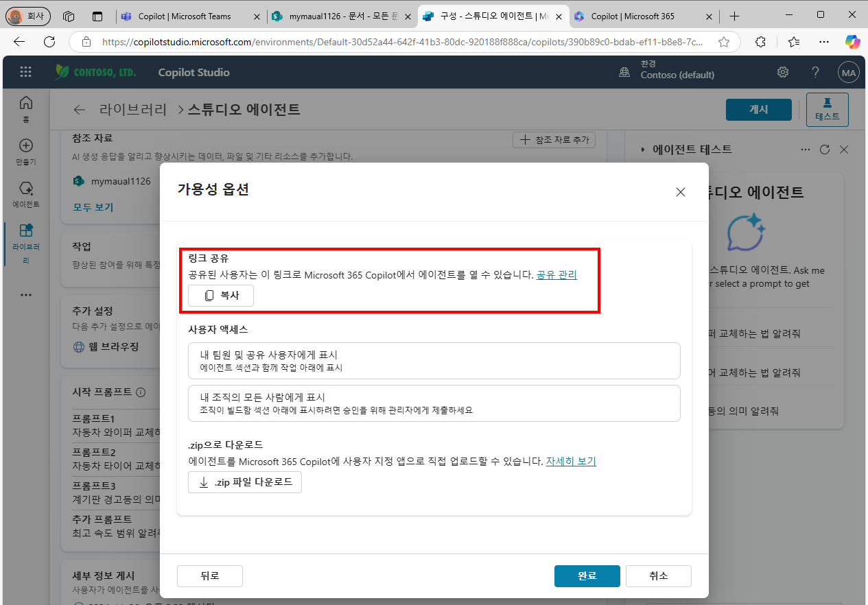Open the Edge Copilot sidebar icon
The height and width of the screenshot is (605, 868).
tap(852, 42)
